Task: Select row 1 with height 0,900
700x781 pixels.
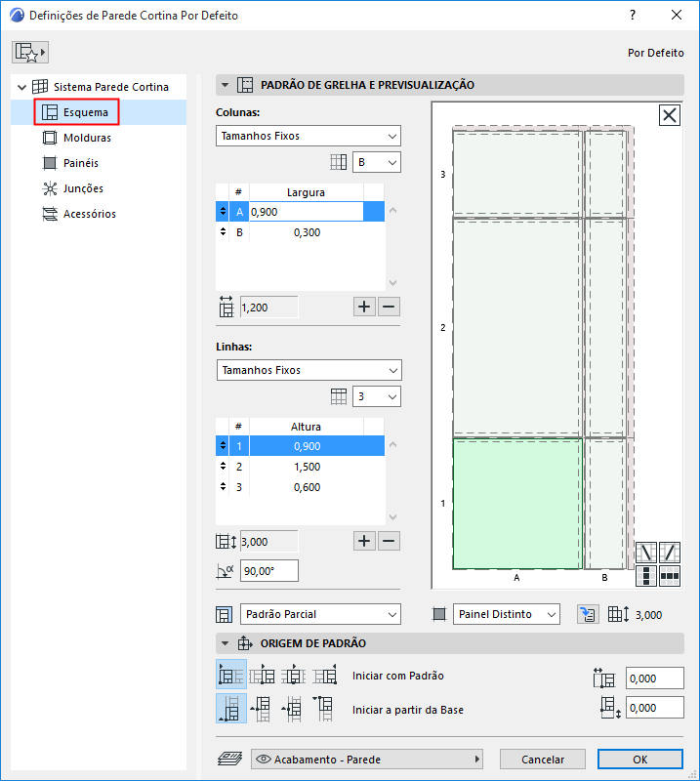Action: [300, 446]
